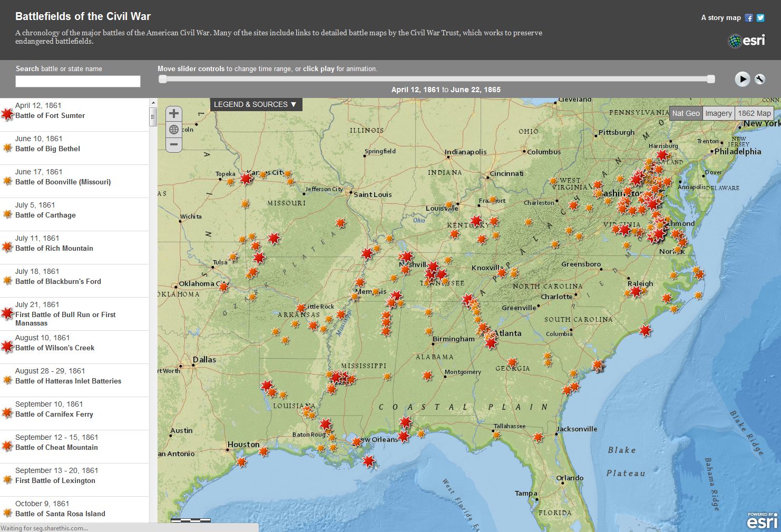
Task: Open Battle of Hatteras Inlet Batteries entry
Action: (74, 380)
